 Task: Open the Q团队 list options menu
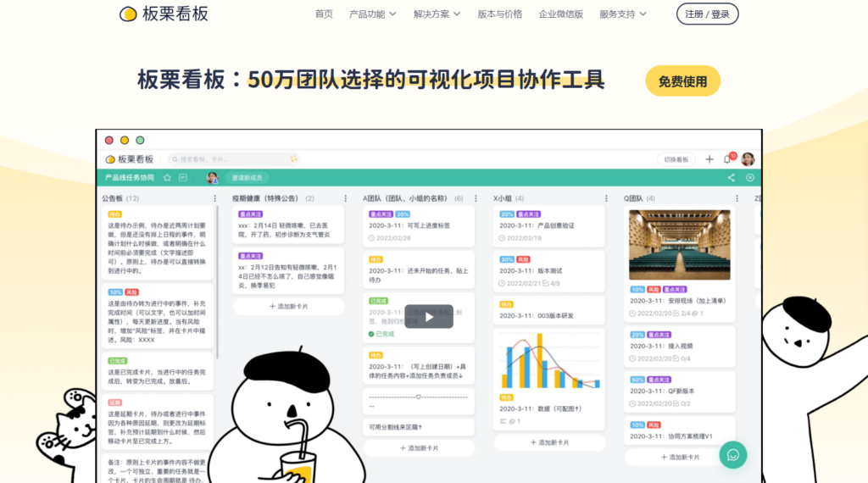point(737,198)
